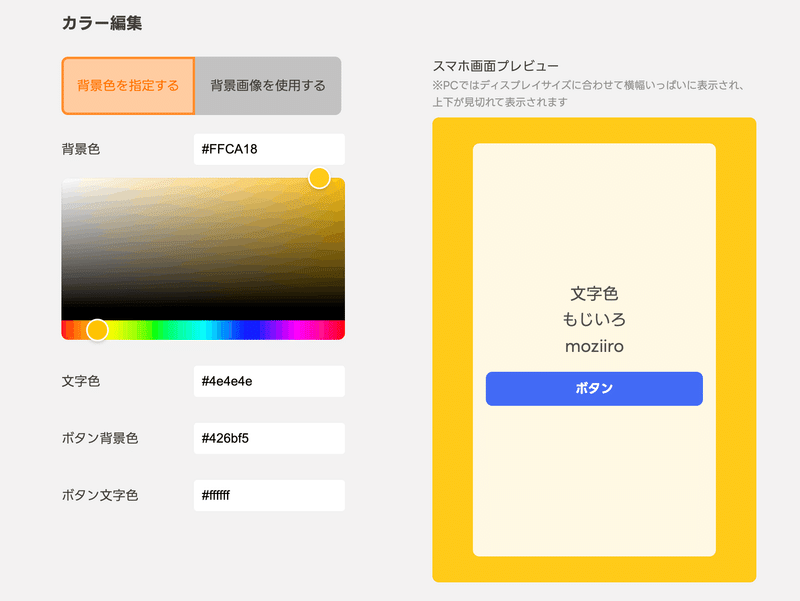Click the rainbow hue bar
This screenshot has width=800, height=601.
click(203, 330)
